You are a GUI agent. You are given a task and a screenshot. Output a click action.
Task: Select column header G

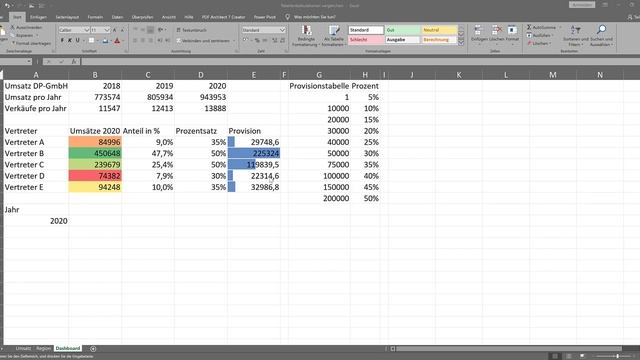[319, 75]
